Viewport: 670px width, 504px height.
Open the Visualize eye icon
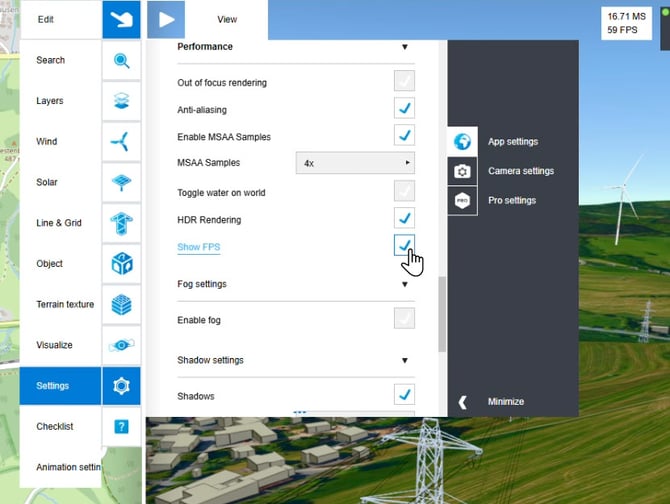(x=122, y=345)
